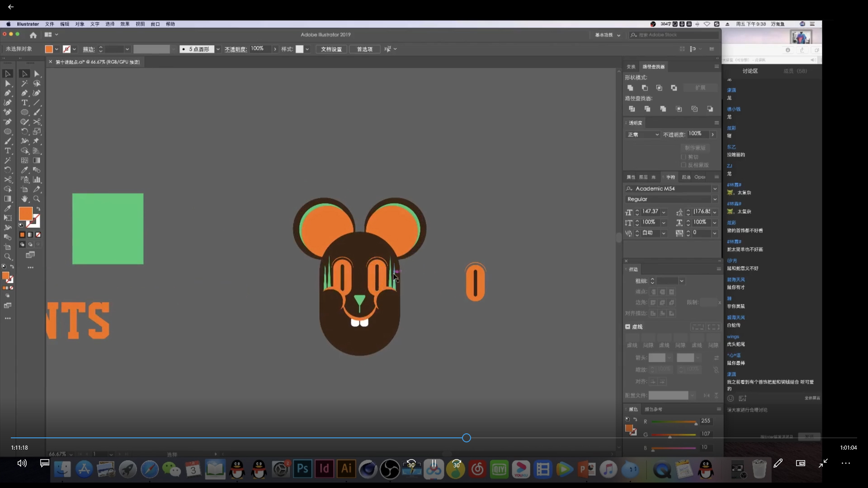Click Minus Front in Pathfinder shape modes
The width and height of the screenshot is (868, 488).
(645, 88)
